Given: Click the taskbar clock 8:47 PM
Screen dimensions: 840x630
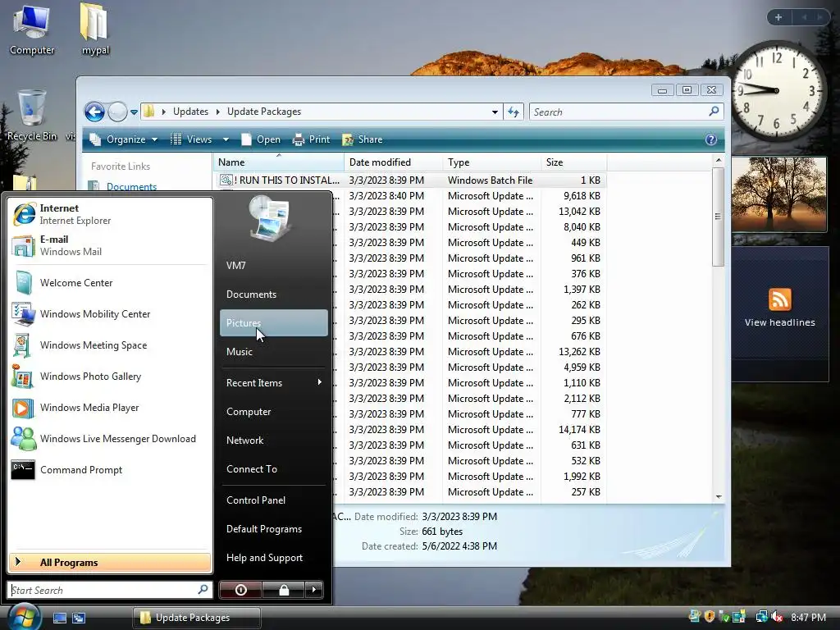Looking at the screenshot, I should pos(808,617).
